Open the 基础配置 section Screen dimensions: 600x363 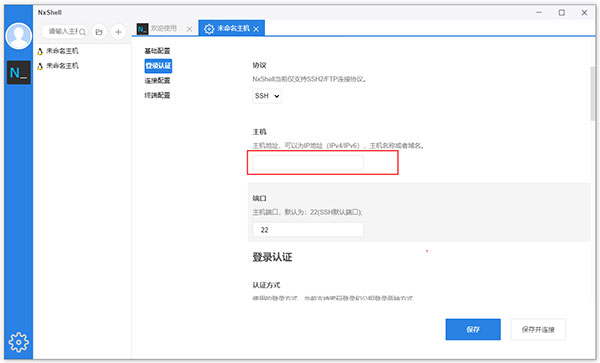(157, 51)
